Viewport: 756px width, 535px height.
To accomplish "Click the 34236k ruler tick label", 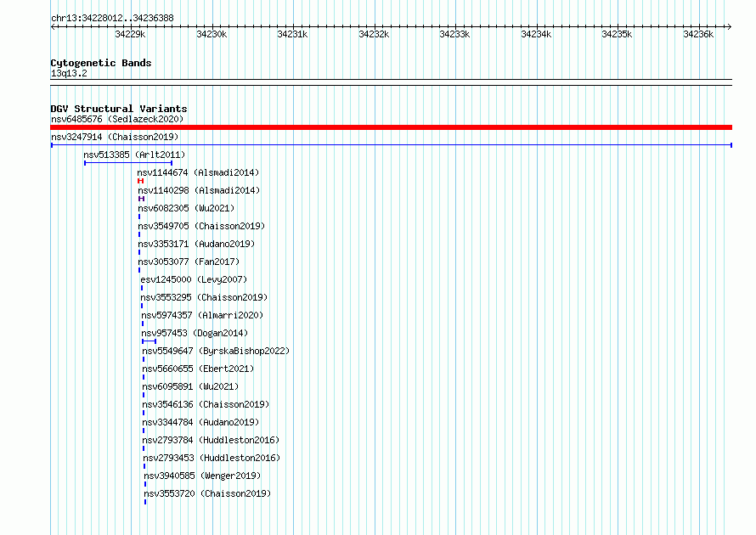I will pos(698,34).
